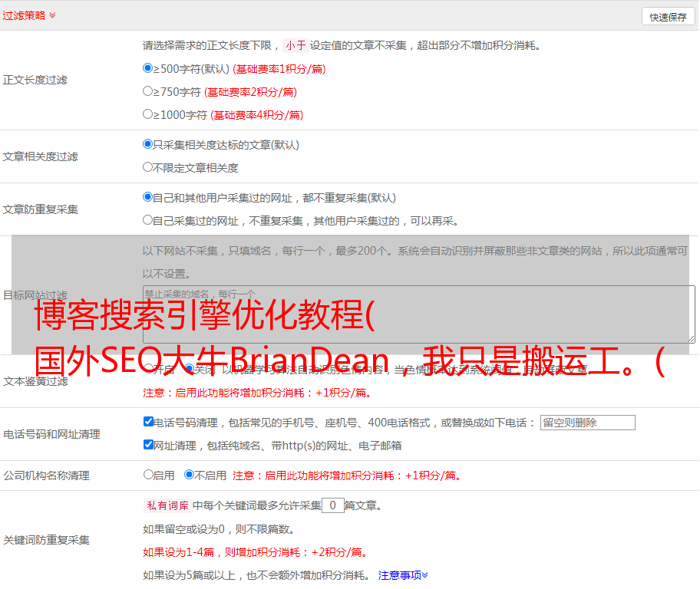
Task: Click the 电话号码和网址清理 label
Action: (51, 434)
